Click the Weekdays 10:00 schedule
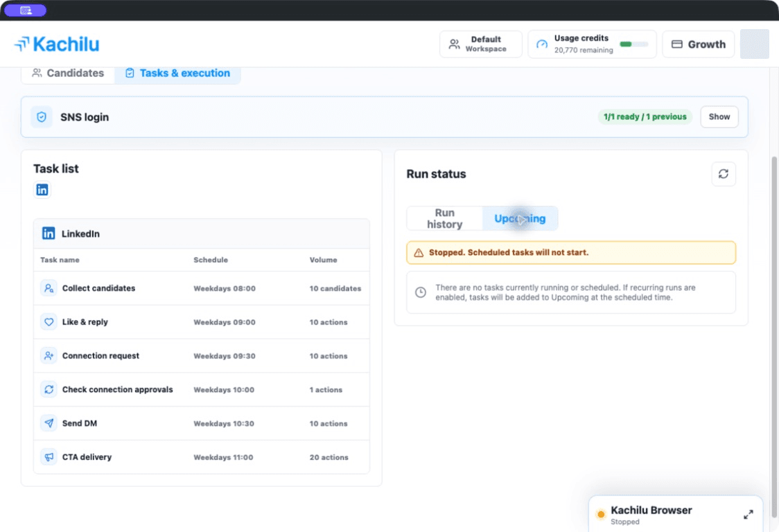This screenshot has width=779, height=532. click(224, 390)
